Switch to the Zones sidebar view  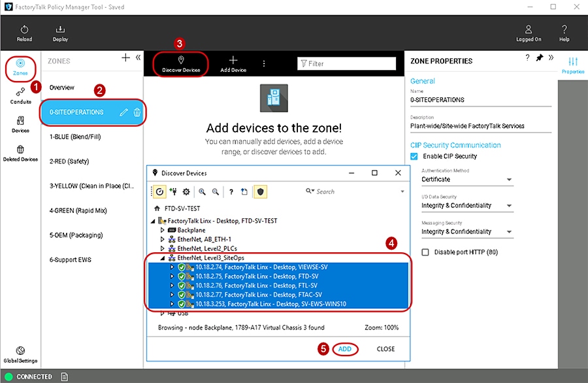(x=20, y=67)
